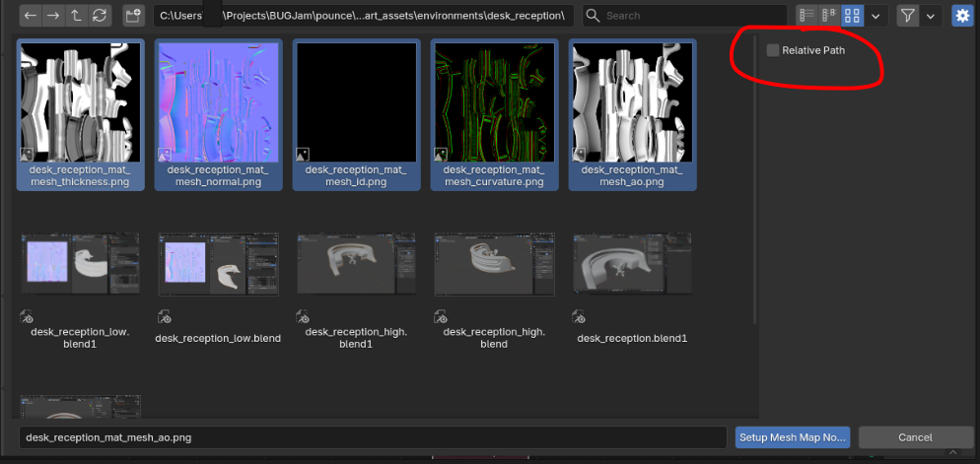Click the file name input field
980x464 pixels.
point(373,436)
